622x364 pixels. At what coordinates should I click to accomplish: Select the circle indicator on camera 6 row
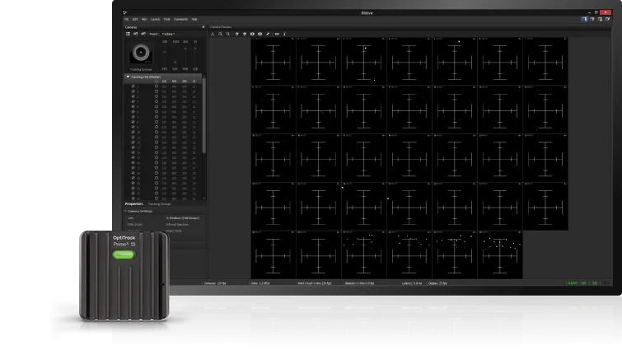click(x=157, y=112)
